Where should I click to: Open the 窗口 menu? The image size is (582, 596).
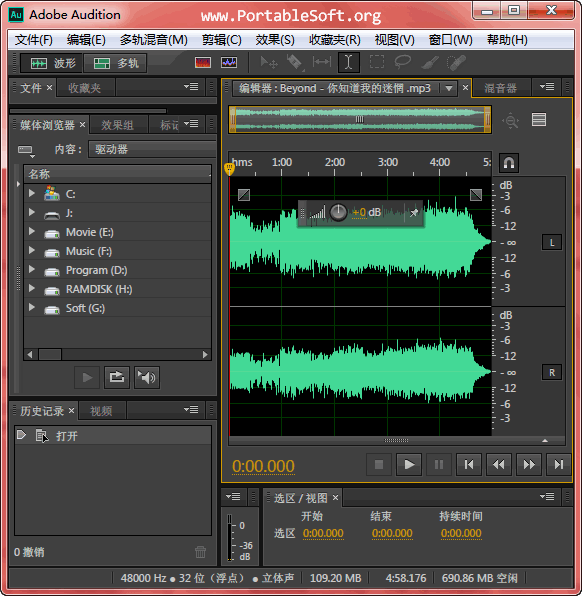450,40
